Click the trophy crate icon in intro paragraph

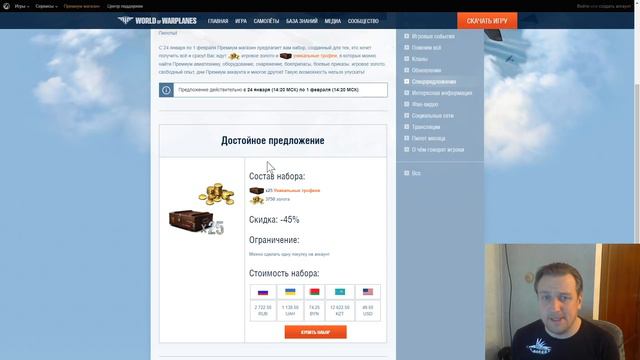point(286,56)
